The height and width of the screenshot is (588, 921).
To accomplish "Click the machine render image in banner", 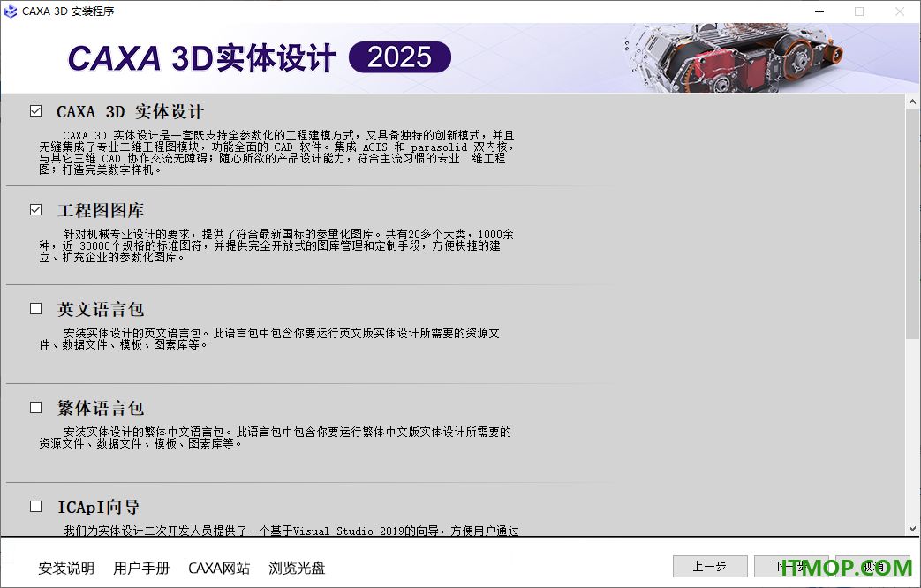I will pos(734,57).
